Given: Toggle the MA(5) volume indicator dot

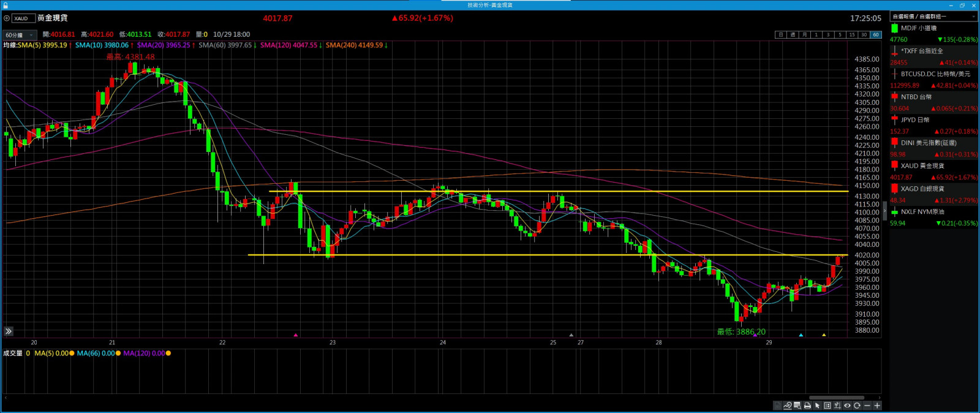Looking at the screenshot, I should 72,354.
